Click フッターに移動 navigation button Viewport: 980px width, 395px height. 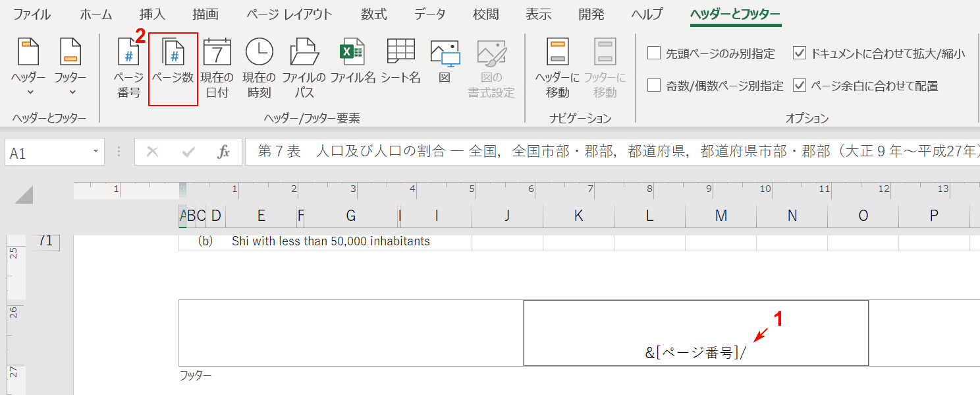point(605,68)
